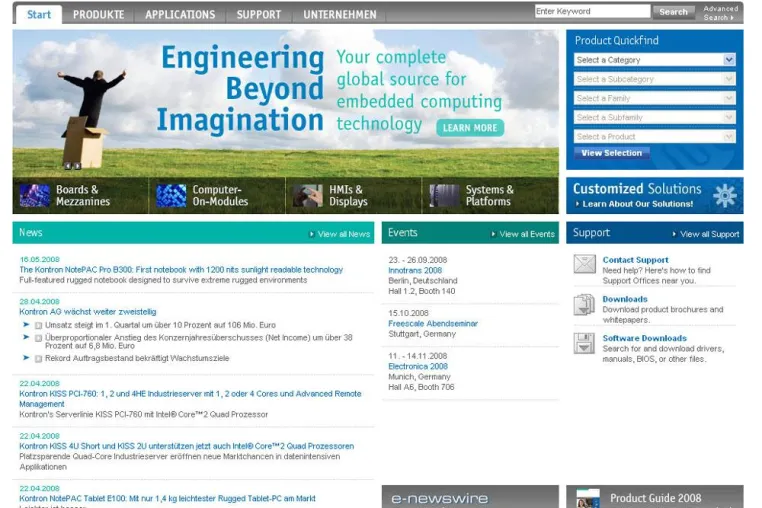Click the Engineering Beyond Imagination headline
The image size is (762, 508).
(240, 89)
